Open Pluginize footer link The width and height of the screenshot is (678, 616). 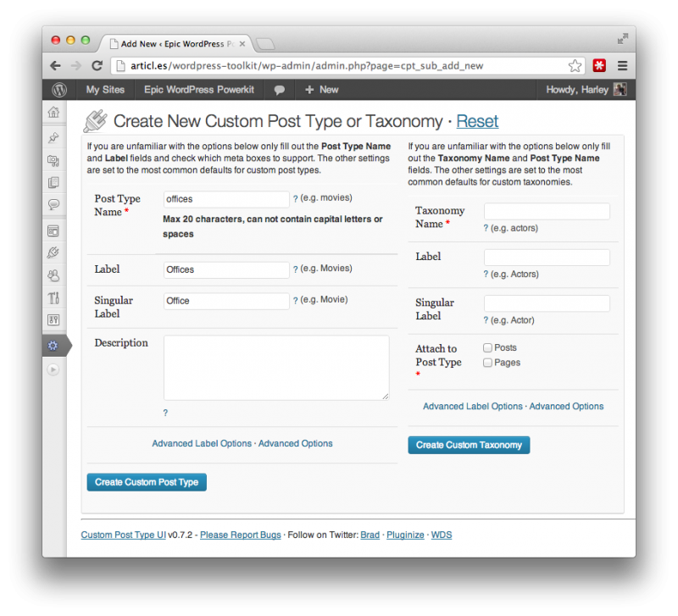405,536
